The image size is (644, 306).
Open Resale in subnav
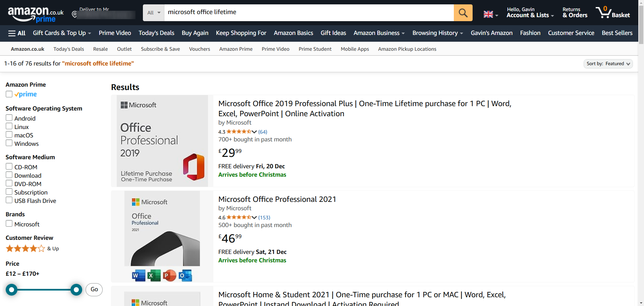100,49
